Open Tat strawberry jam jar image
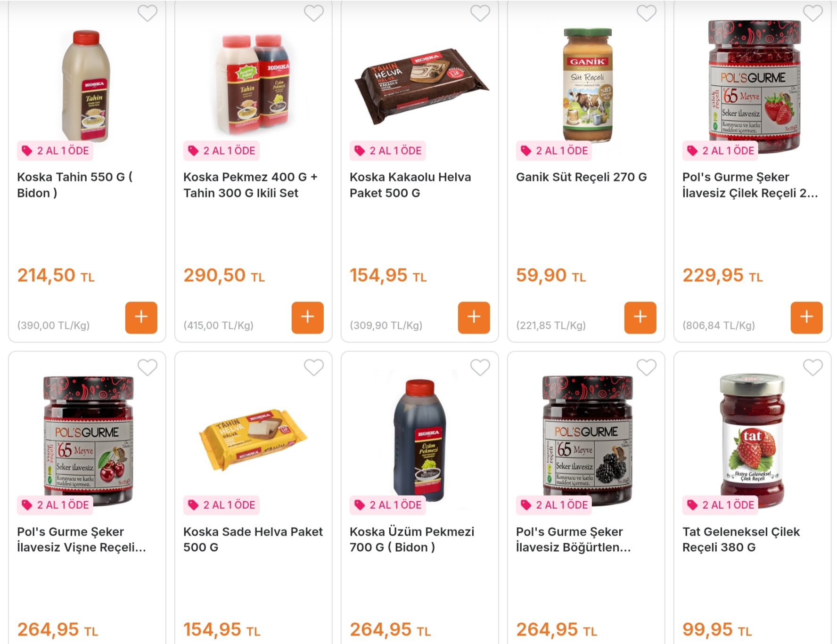Image resolution: width=837 pixels, height=644 pixels. (753, 440)
